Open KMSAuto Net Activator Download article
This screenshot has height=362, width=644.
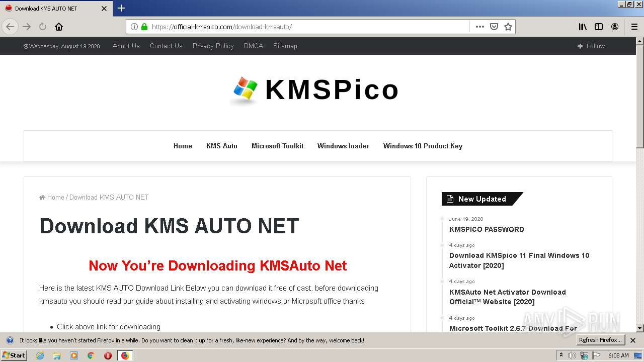508,297
